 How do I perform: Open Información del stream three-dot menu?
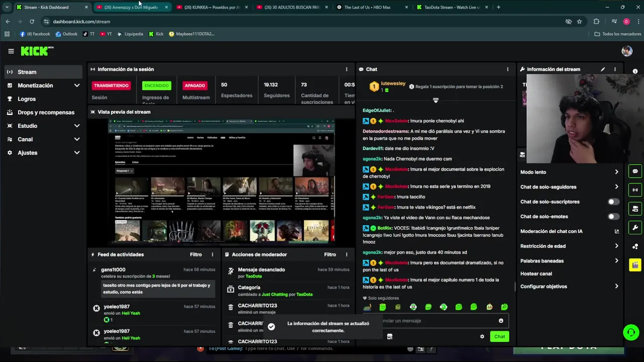(615, 69)
